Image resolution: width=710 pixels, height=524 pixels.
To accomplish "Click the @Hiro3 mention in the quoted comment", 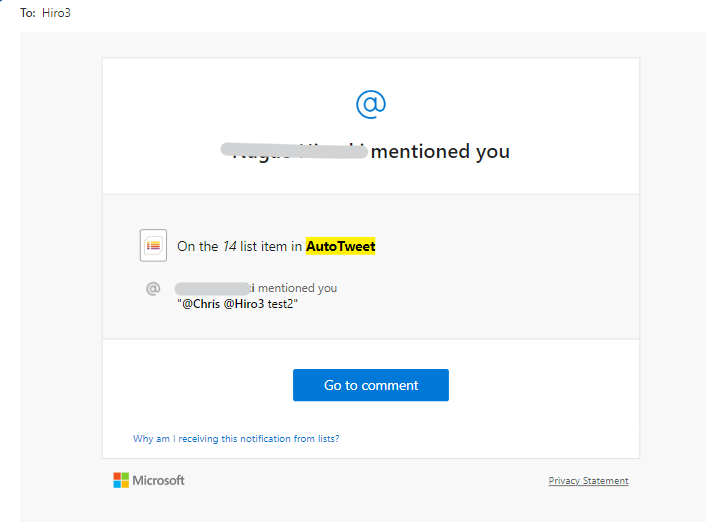I will (246, 303).
